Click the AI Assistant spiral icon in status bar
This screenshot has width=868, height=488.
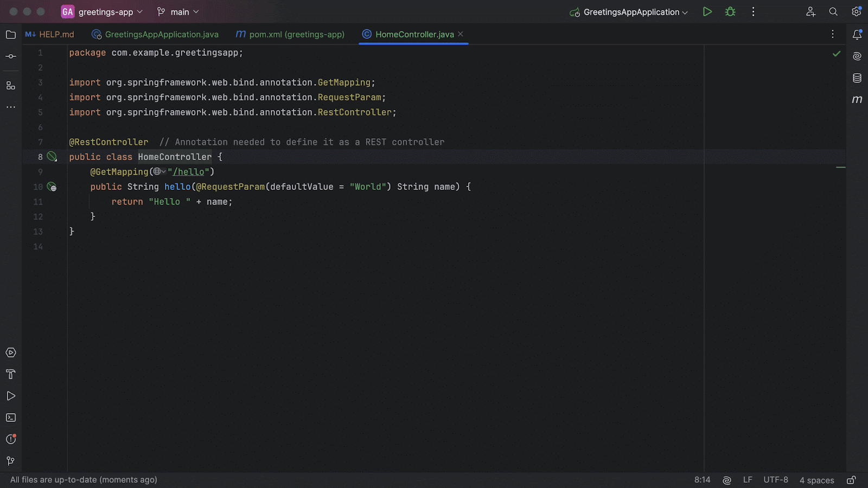727,480
